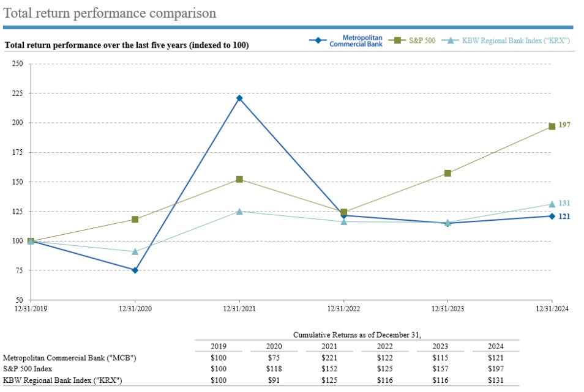Click the MCB 2022 value $122
The width and height of the screenshot is (584, 392).
(384, 358)
